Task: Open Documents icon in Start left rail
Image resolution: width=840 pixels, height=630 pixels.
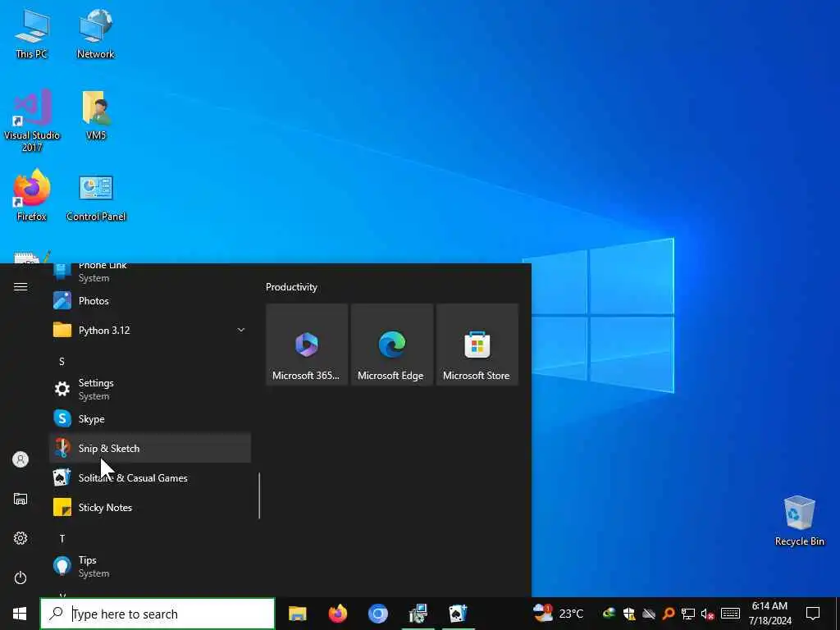Action: point(21,499)
